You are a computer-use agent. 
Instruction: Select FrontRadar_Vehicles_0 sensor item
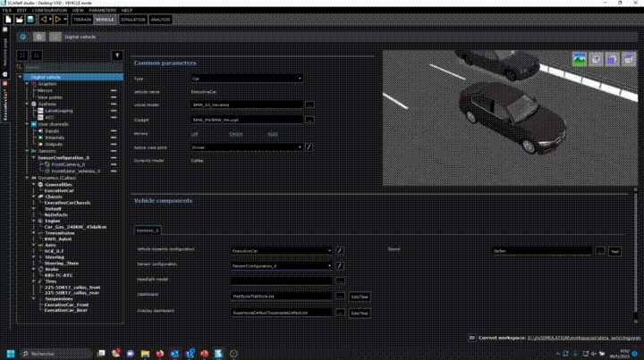coord(75,171)
